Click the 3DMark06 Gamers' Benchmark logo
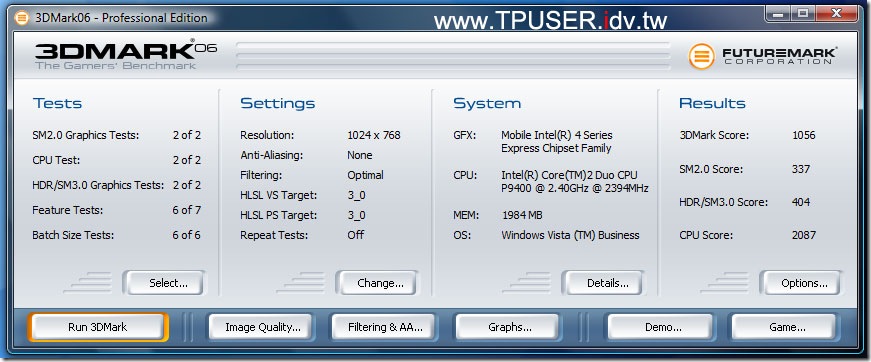The width and height of the screenshot is (871, 362). click(126, 55)
